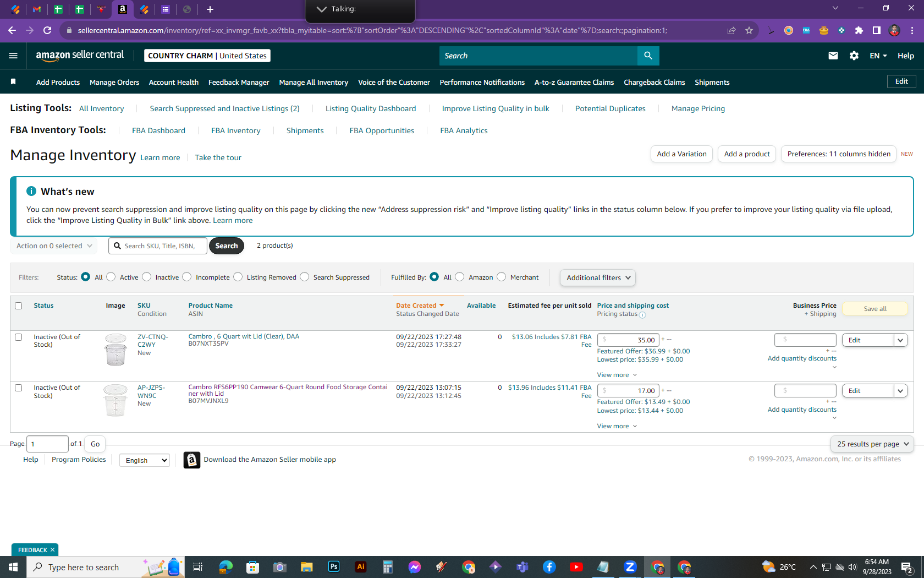Open Account Health from favorites bar
The width and height of the screenshot is (924, 578).
[x=174, y=82]
